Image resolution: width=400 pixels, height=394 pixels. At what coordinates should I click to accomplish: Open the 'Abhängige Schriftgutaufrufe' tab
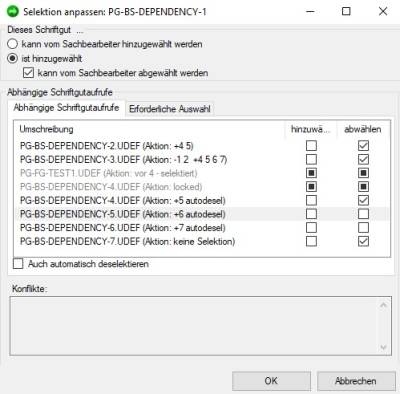pyautogui.click(x=66, y=108)
